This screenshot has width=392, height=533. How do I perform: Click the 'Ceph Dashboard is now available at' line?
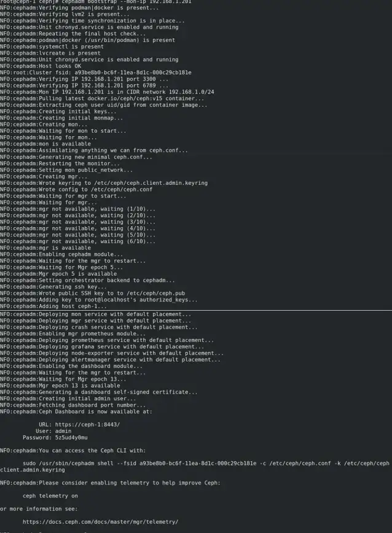coord(76,411)
